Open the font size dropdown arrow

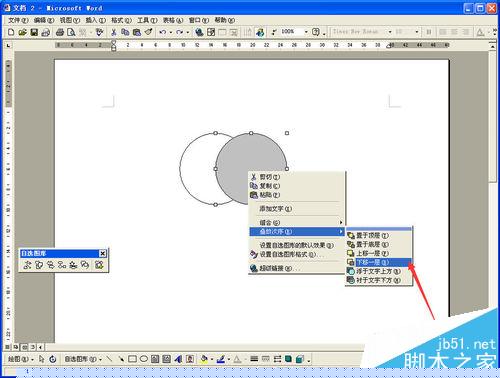point(417,32)
